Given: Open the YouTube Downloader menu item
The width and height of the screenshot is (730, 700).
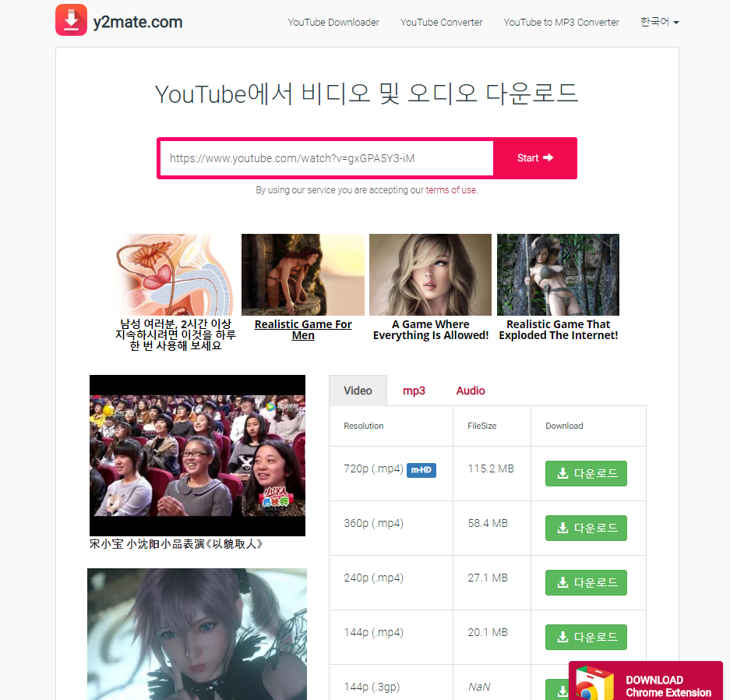Looking at the screenshot, I should pyautogui.click(x=333, y=23).
